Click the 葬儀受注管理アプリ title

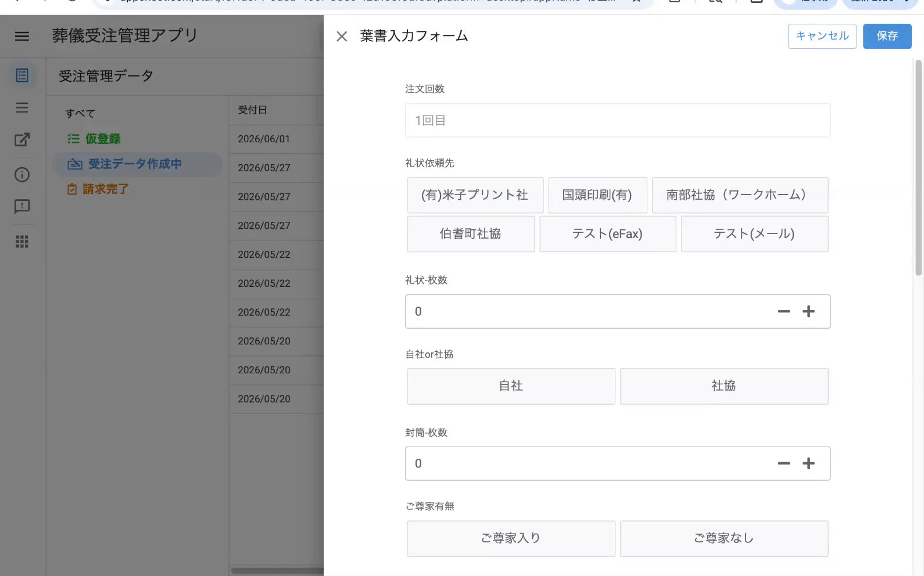point(125,36)
